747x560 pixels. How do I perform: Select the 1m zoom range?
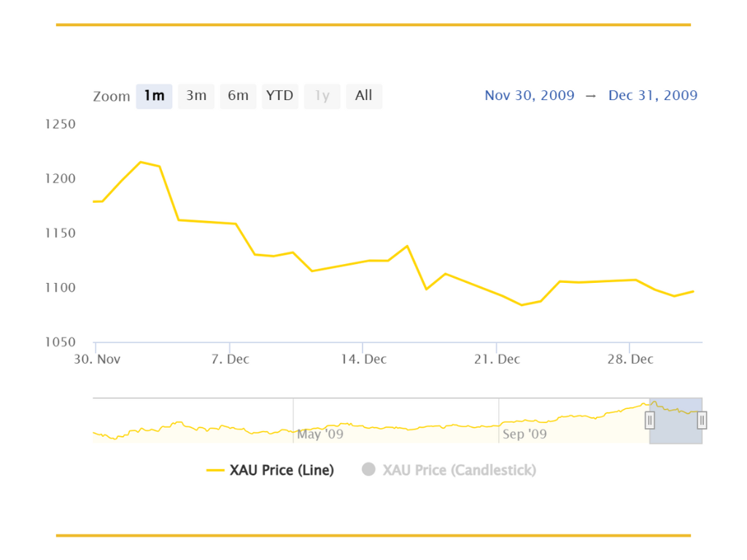click(x=154, y=96)
